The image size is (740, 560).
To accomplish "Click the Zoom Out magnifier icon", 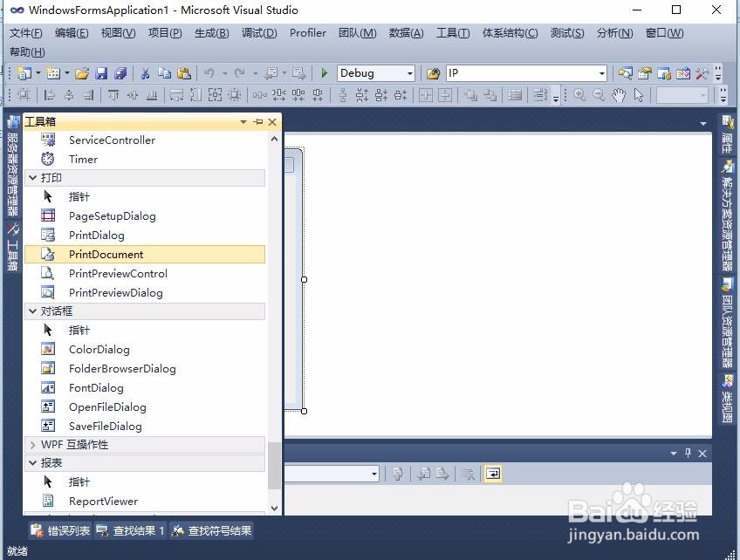I will coord(599,95).
